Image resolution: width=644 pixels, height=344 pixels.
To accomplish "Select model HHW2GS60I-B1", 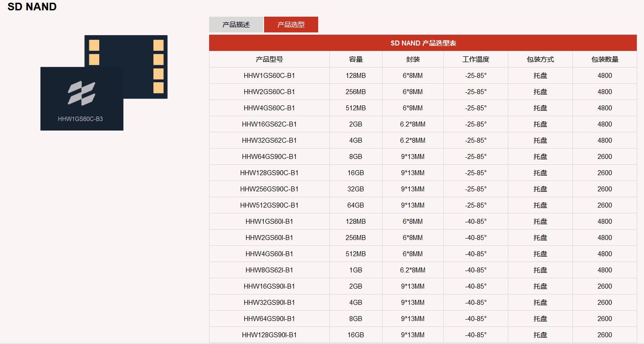I will coord(269,238).
